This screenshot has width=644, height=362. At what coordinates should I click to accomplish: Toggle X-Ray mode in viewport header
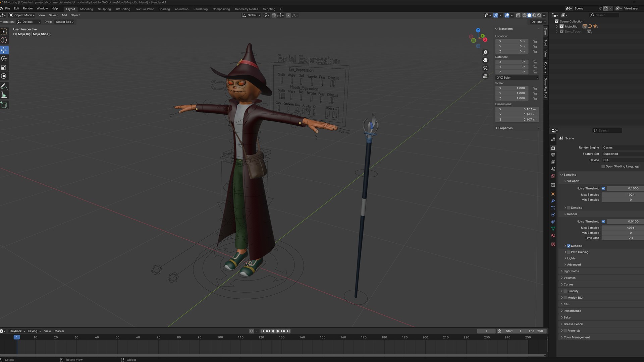(518, 15)
